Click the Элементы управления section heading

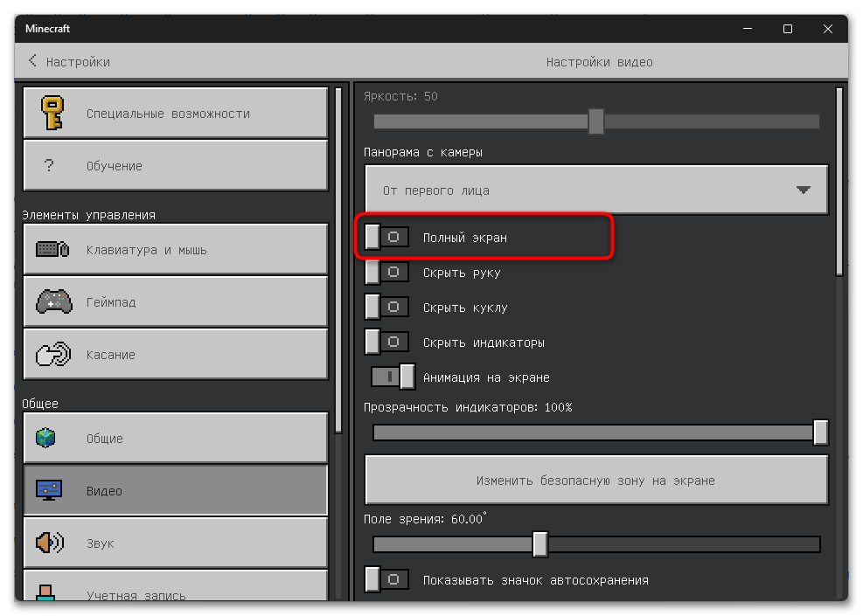point(88,214)
